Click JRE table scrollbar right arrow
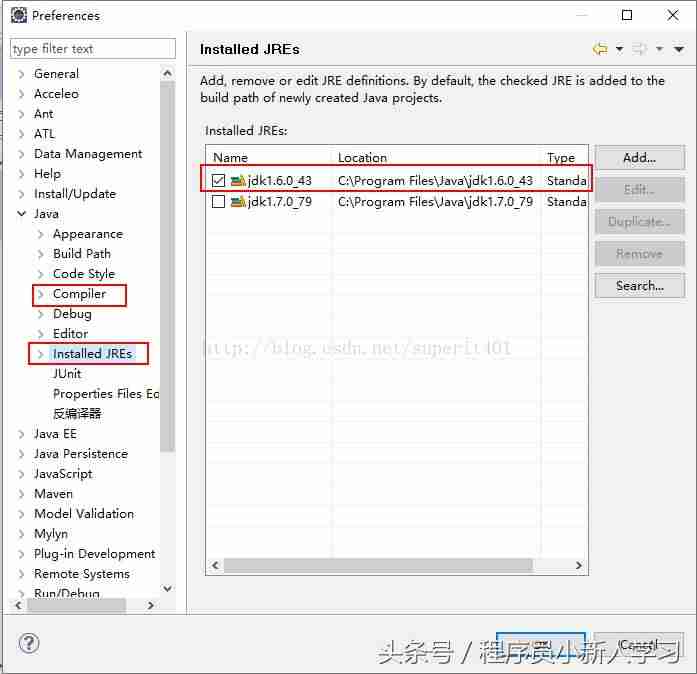The image size is (697, 674). click(x=579, y=565)
